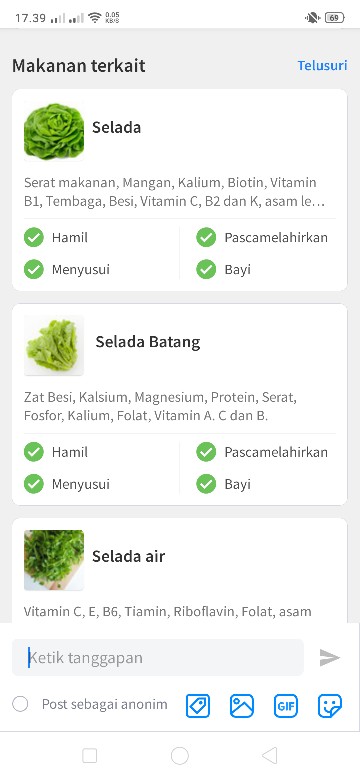Tap Android home circle button

point(180,756)
